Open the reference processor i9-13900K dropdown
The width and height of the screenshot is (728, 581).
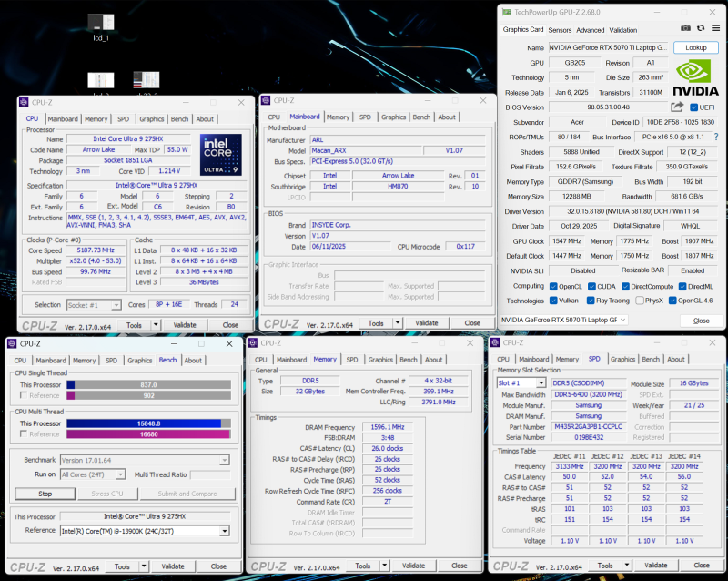click(x=224, y=531)
